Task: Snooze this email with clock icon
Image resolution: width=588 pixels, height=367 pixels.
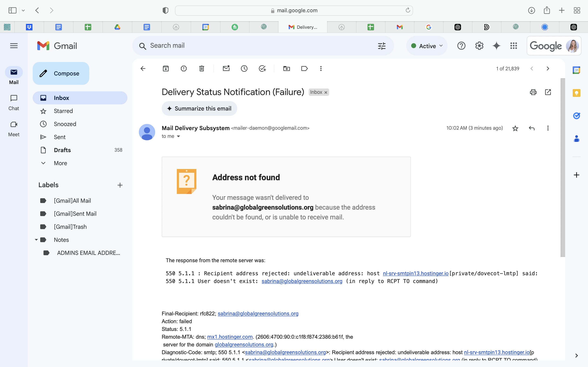Action: 244,69
